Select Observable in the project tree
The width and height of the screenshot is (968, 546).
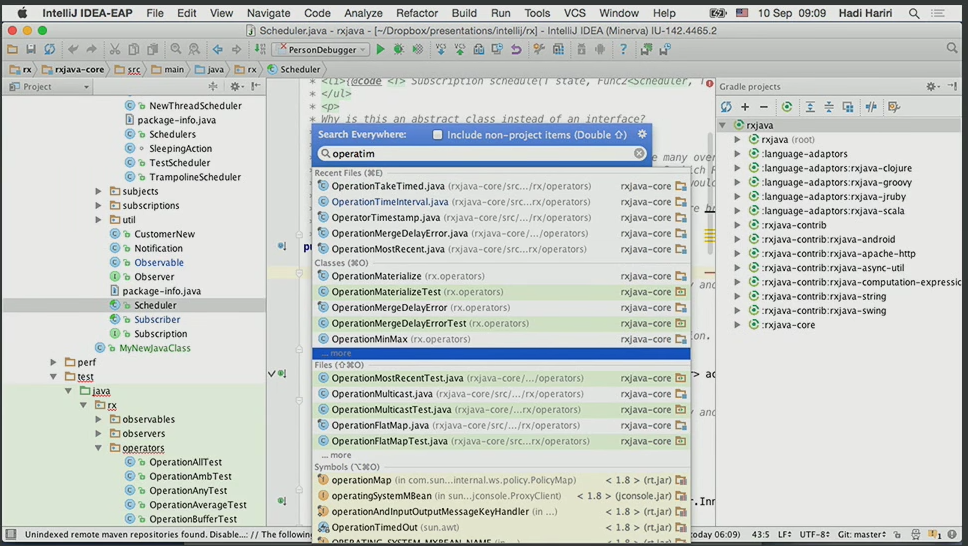point(159,262)
